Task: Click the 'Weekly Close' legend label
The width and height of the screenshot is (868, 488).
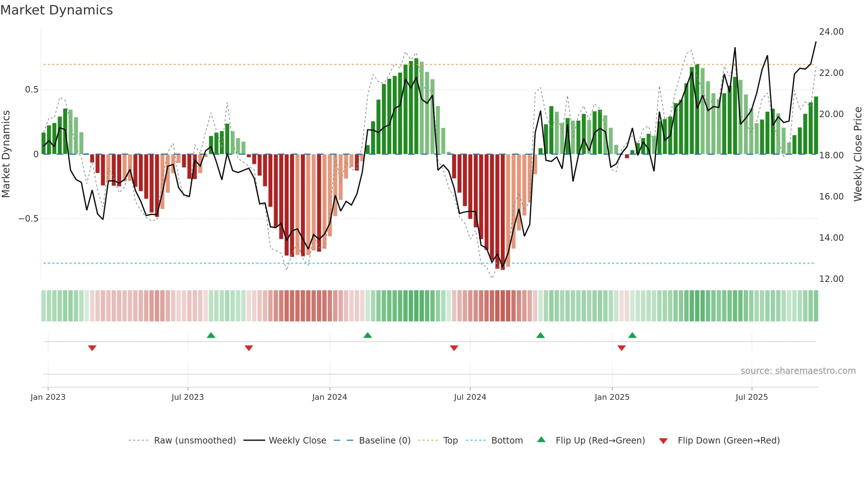Action: pyautogui.click(x=298, y=441)
